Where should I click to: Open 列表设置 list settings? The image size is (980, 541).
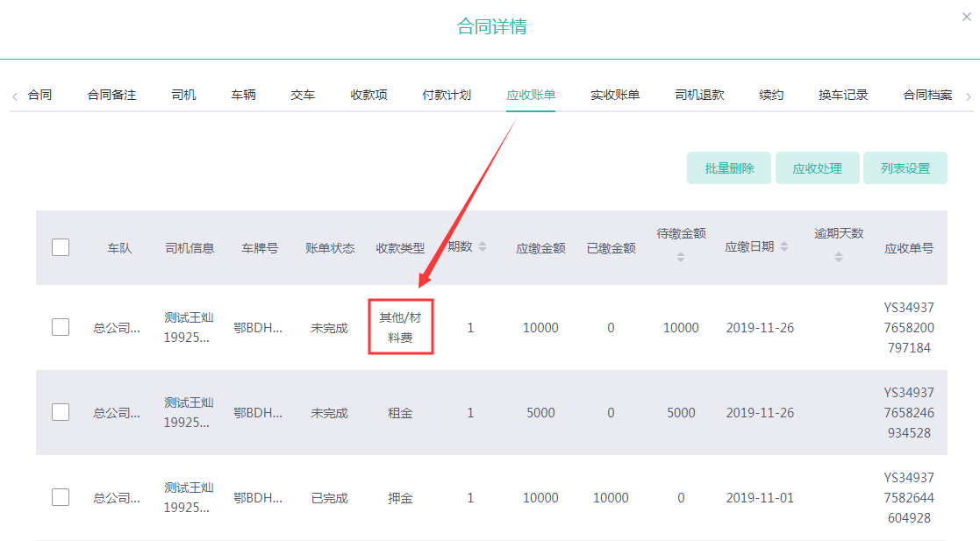pyautogui.click(x=905, y=168)
